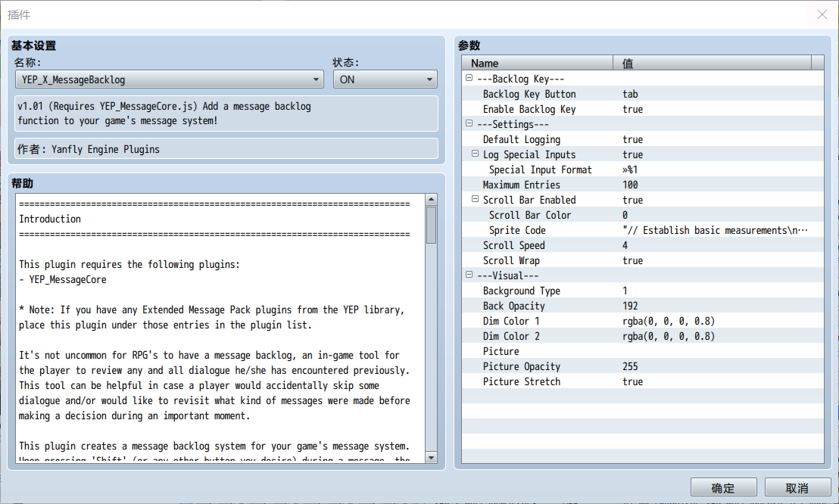Click the help text scrollbar thumb

(432, 226)
